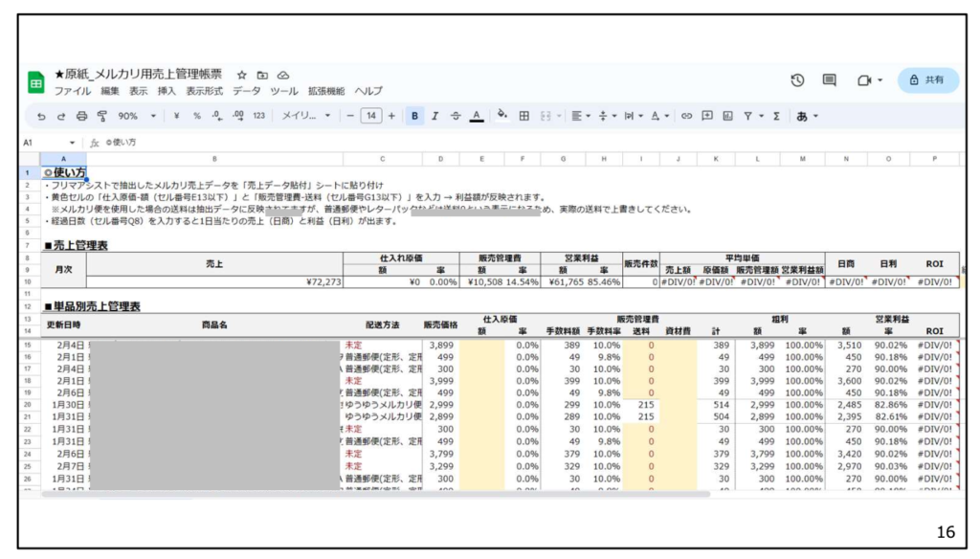
Task: Click the print icon in toolbar
Action: 81,116
